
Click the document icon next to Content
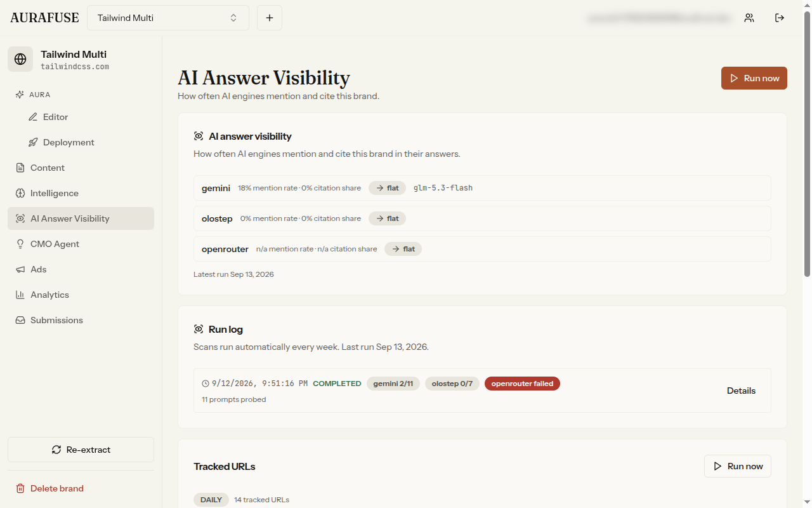(20, 168)
